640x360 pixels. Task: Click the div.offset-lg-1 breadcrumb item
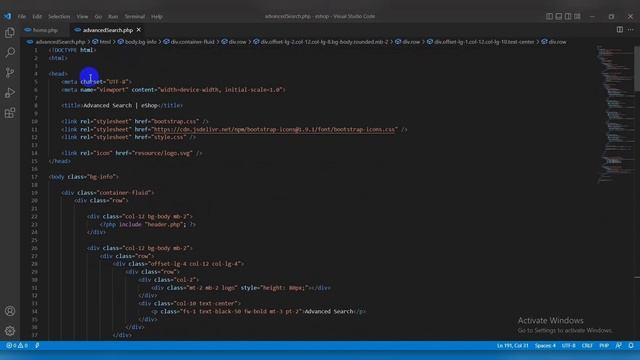point(480,42)
